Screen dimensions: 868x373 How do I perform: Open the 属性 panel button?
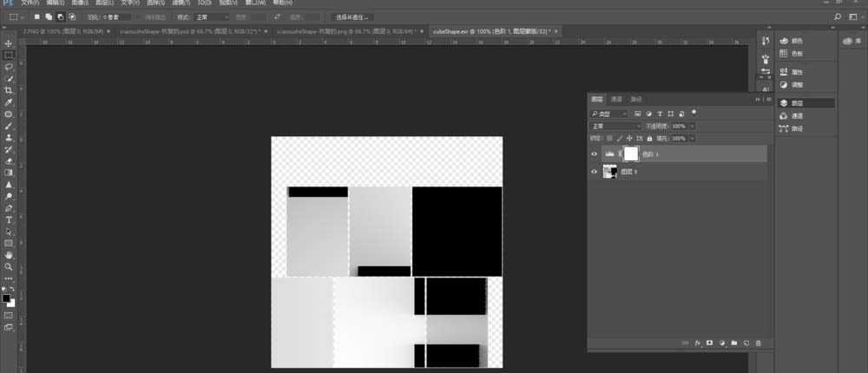coord(792,72)
